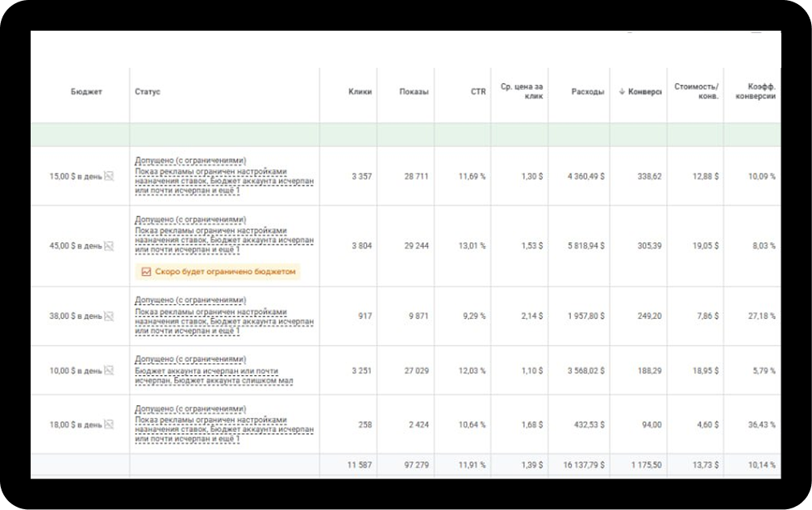Sort by Расходы column header
This screenshot has height=510, width=812.
pyautogui.click(x=587, y=92)
